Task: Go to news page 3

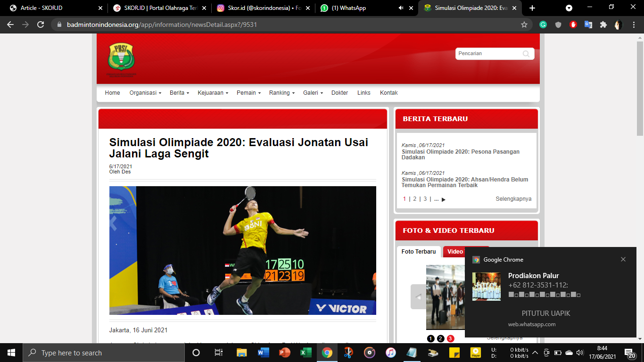Action: click(x=425, y=199)
